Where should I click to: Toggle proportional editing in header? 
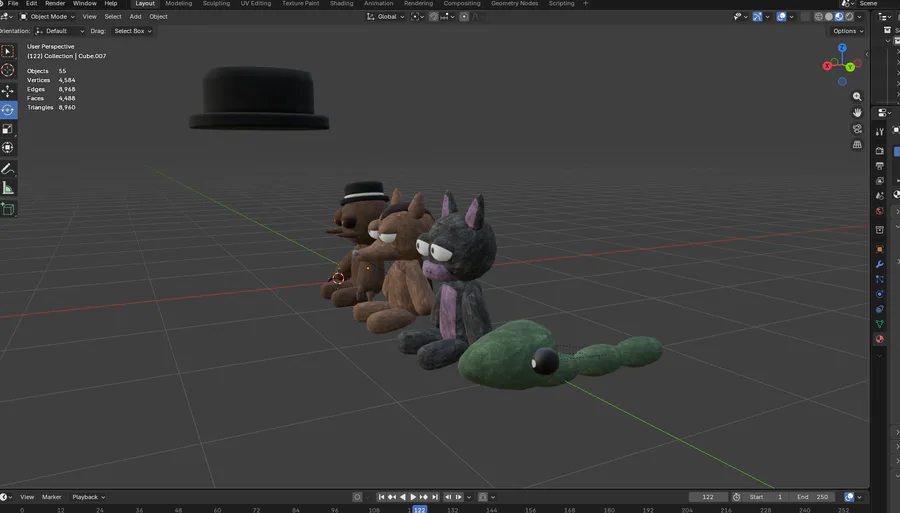pyautogui.click(x=464, y=17)
